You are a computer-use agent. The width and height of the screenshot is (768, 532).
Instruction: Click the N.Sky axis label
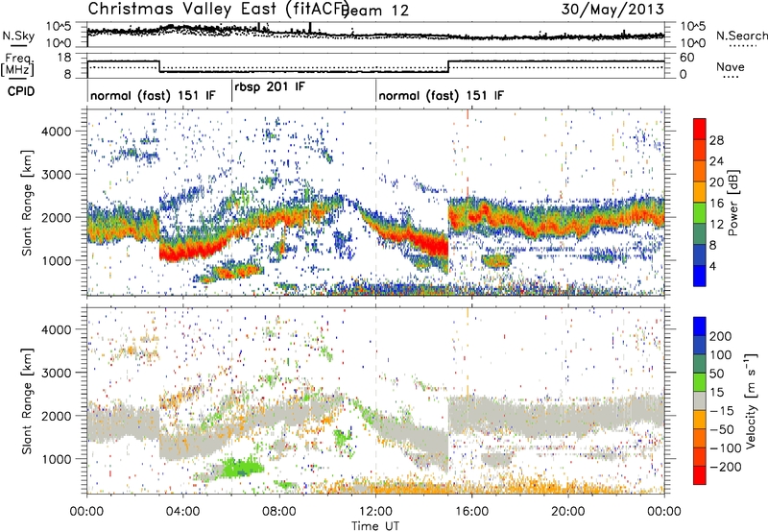(x=18, y=36)
